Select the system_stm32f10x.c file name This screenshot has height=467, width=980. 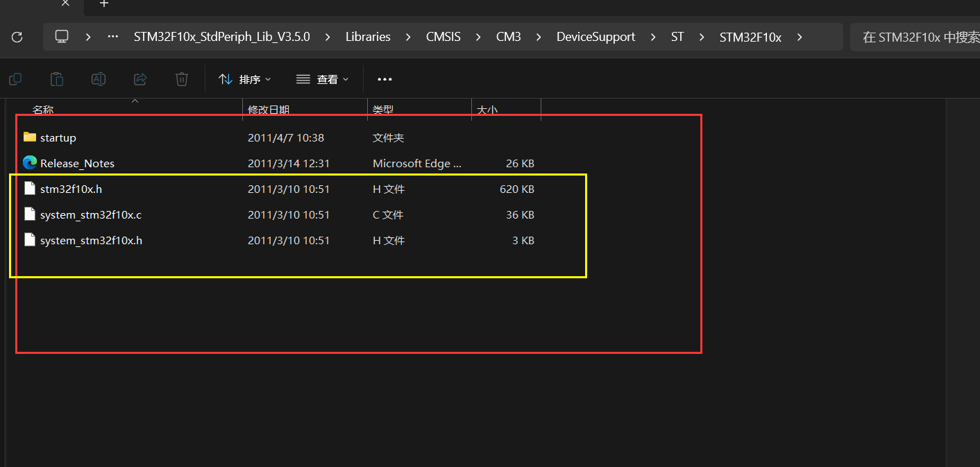[x=91, y=215]
